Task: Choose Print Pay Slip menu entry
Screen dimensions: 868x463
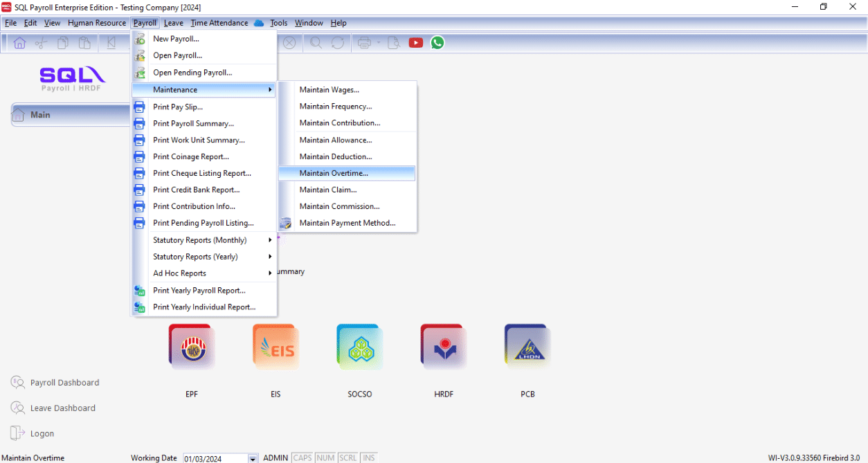Action: click(178, 107)
